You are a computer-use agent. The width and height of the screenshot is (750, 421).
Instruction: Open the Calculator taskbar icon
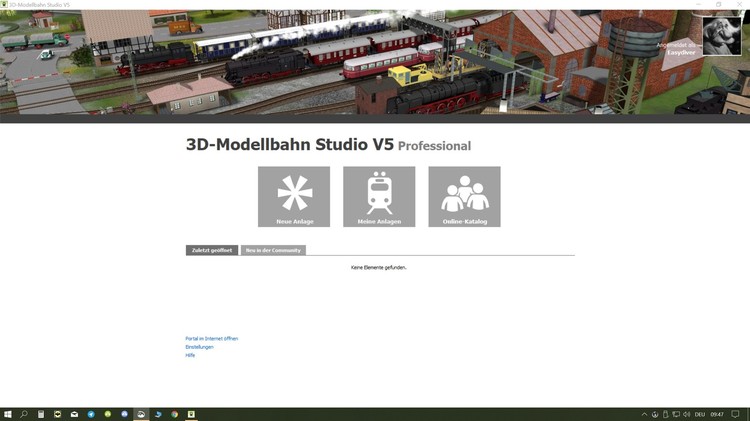pyautogui.click(x=41, y=414)
